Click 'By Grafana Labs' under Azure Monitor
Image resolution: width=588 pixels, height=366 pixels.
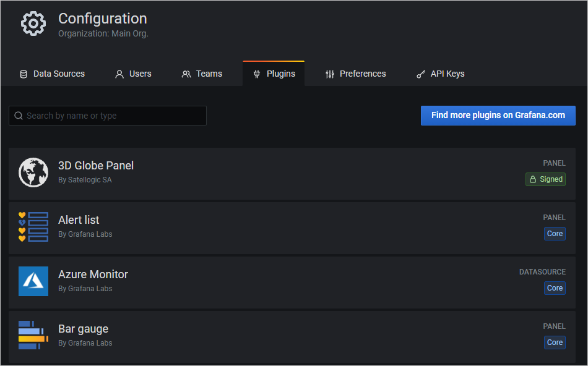pyautogui.click(x=85, y=289)
